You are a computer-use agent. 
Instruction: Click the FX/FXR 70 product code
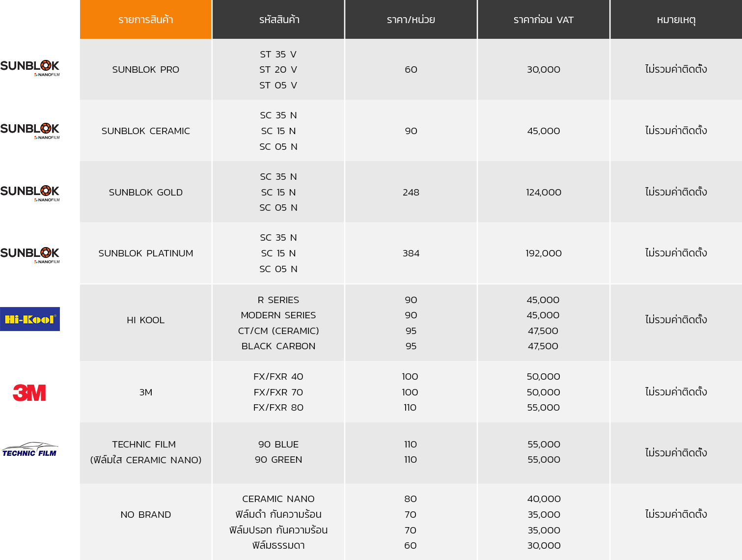tap(278, 392)
